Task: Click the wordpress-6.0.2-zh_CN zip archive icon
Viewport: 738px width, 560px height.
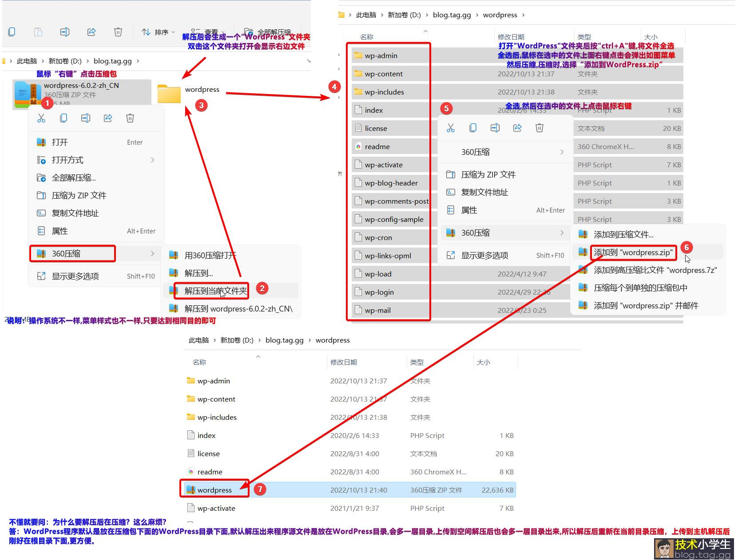Action: click(28, 94)
